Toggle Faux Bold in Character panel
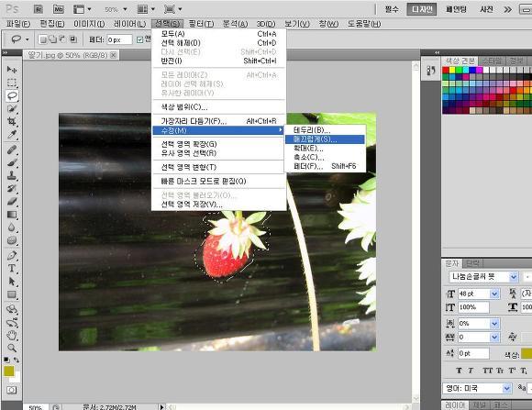 click(x=459, y=371)
